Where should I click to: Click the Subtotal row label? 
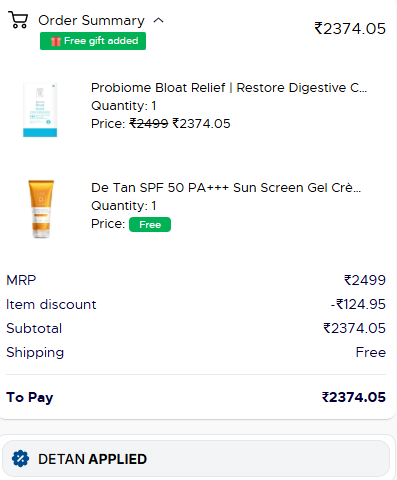tap(34, 328)
